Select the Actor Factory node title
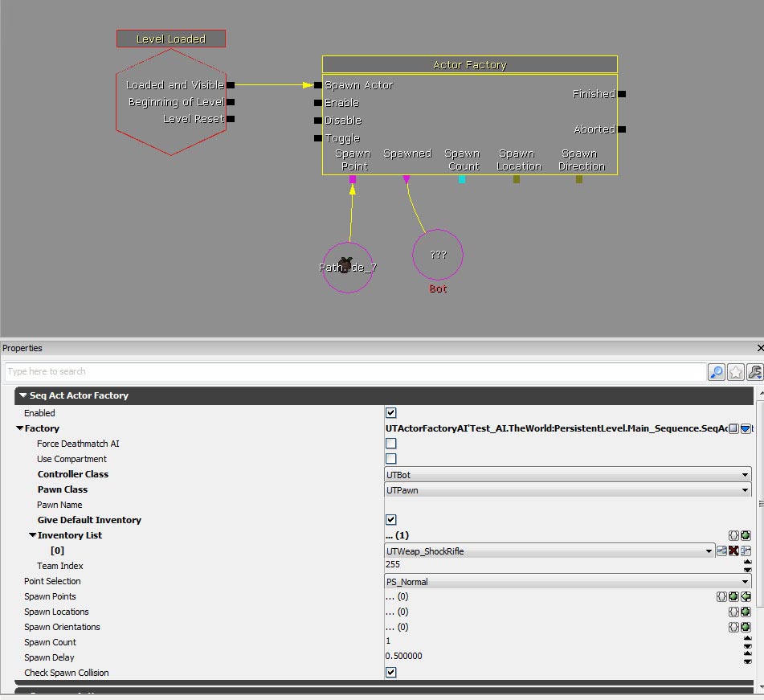 point(469,65)
